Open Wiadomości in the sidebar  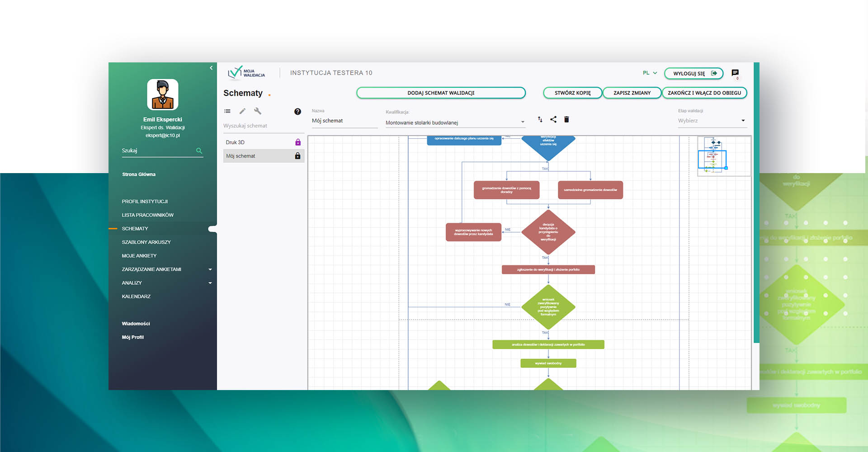pyautogui.click(x=136, y=324)
